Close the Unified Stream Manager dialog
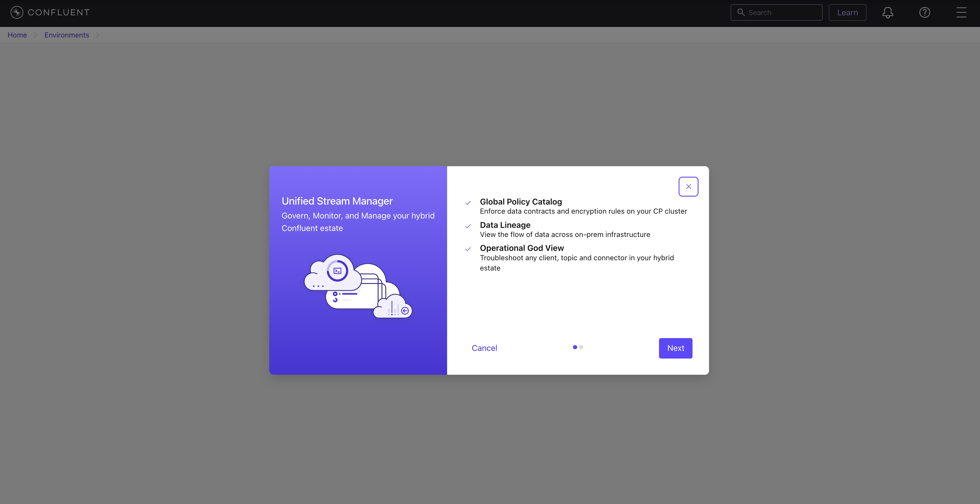Screen dimensions: 980x504 coord(688,186)
